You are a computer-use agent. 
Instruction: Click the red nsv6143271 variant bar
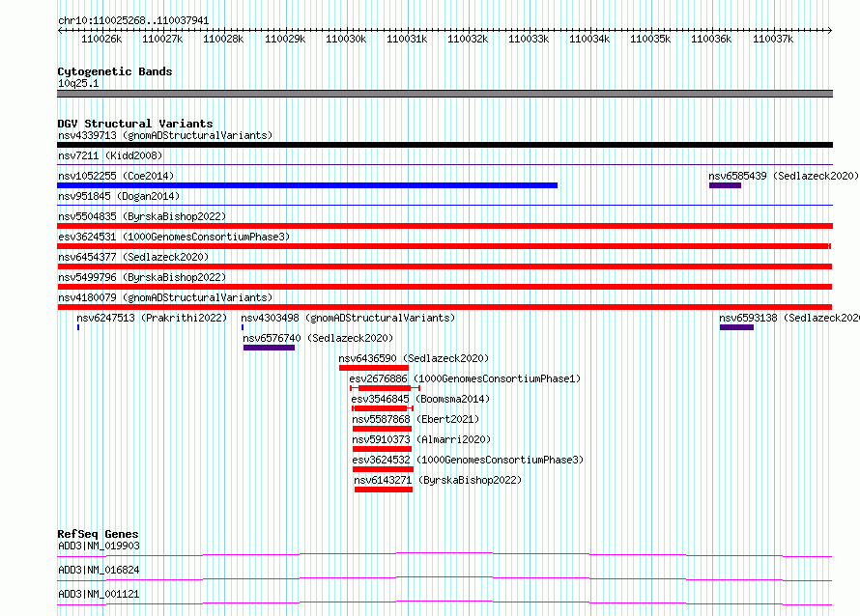[384, 490]
